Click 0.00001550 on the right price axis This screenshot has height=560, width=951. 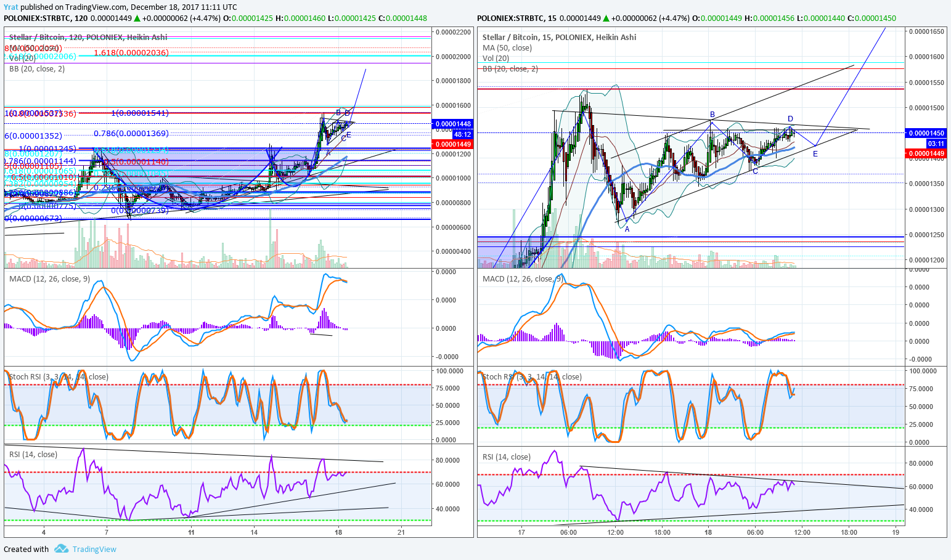coord(926,82)
